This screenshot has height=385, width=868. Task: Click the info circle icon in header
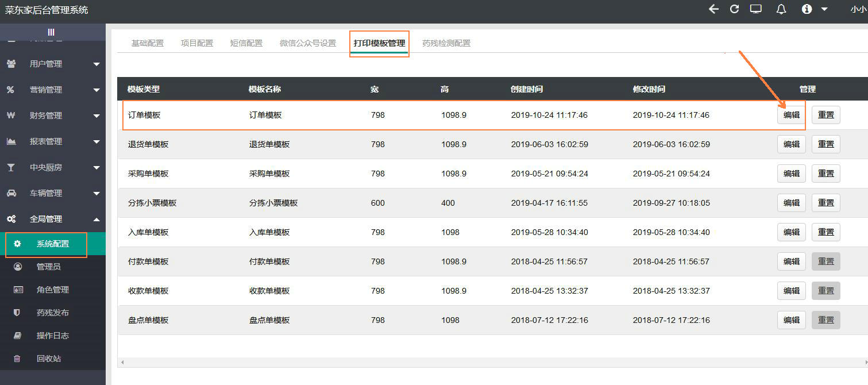click(807, 9)
